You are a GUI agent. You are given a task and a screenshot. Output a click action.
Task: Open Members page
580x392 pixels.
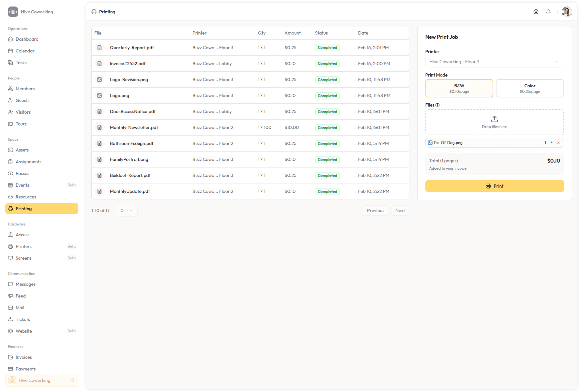(42, 89)
